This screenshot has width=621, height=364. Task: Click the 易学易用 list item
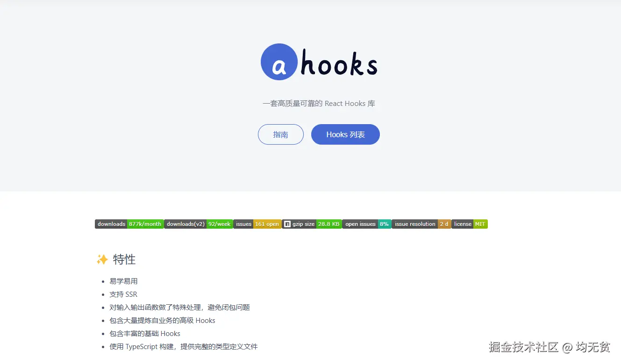(x=123, y=281)
